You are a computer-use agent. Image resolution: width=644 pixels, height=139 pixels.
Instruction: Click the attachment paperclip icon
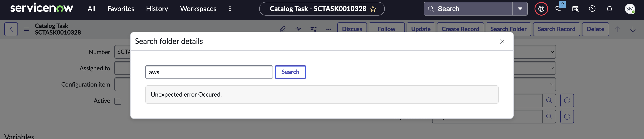tap(283, 29)
